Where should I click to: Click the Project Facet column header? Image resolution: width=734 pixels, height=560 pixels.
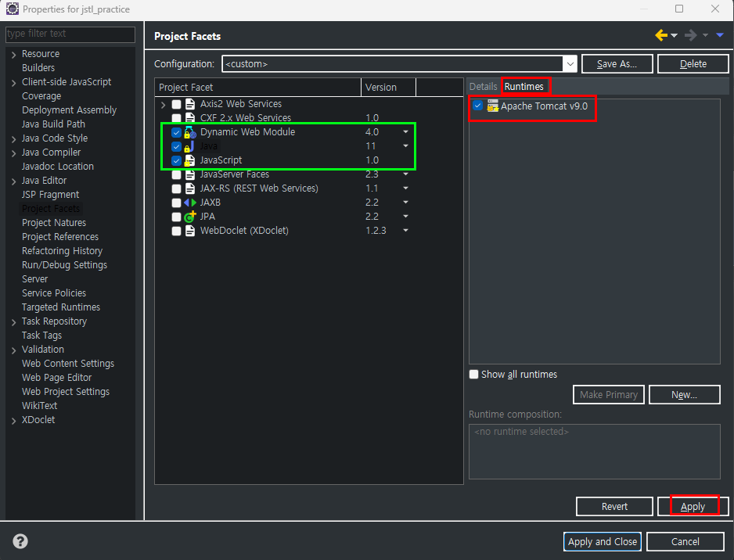coord(258,88)
